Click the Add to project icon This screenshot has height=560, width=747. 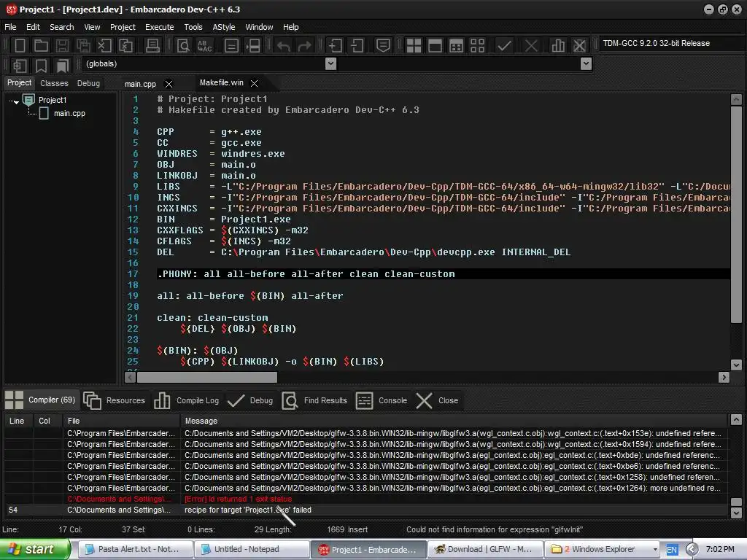tap(336, 46)
